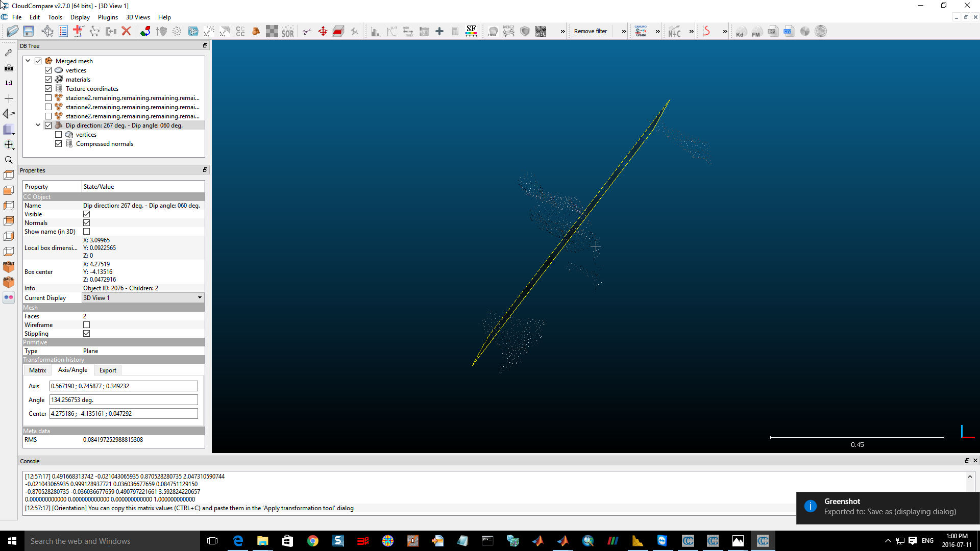Switch to the Matrix tab
980x551 pixels.
point(37,370)
